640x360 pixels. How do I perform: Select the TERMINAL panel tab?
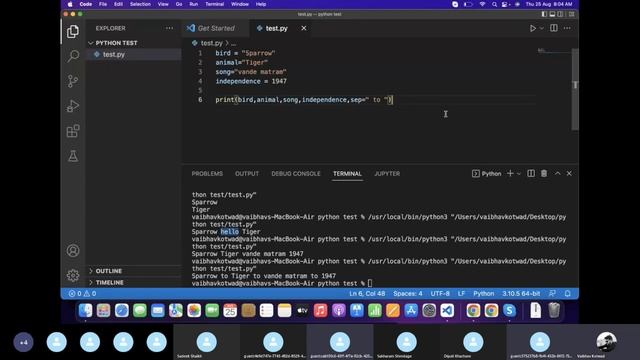click(x=347, y=173)
